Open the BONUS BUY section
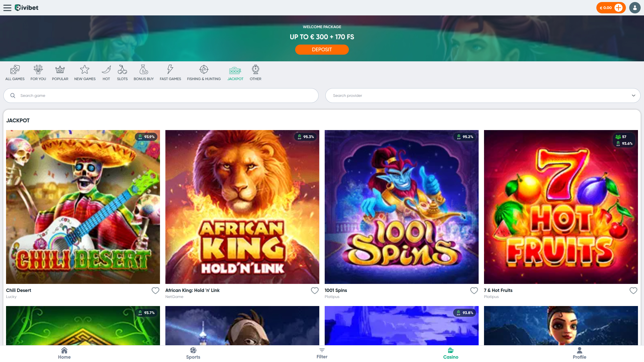Screen dimensions: 644x362 point(144,72)
